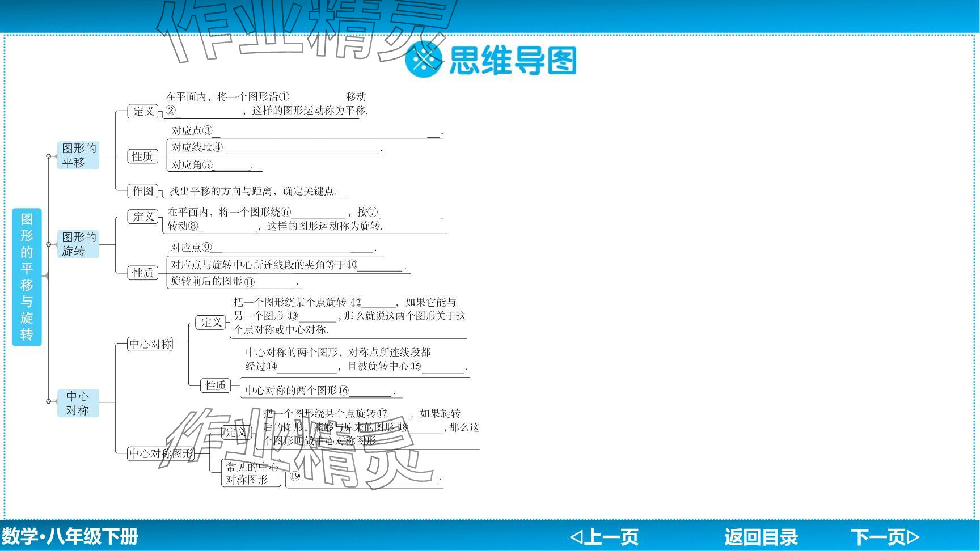Return to contents via 返回目录
The image size is (980, 551).
click(x=761, y=536)
